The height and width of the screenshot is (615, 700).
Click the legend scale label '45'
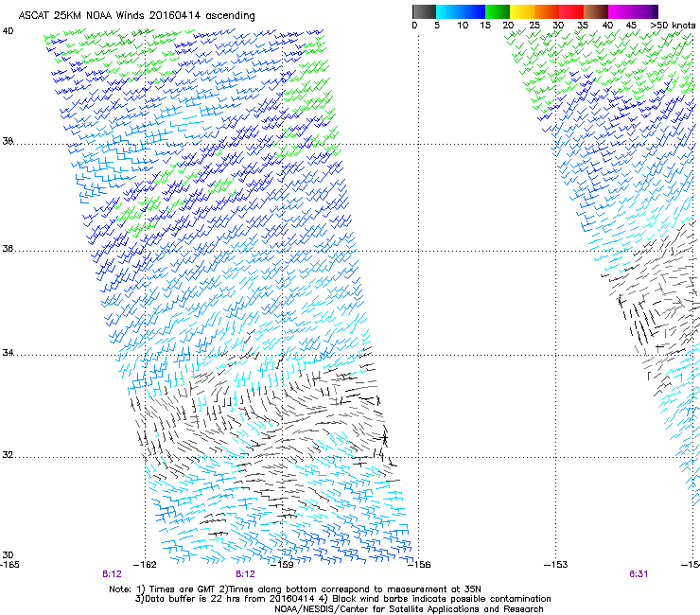tap(631, 26)
